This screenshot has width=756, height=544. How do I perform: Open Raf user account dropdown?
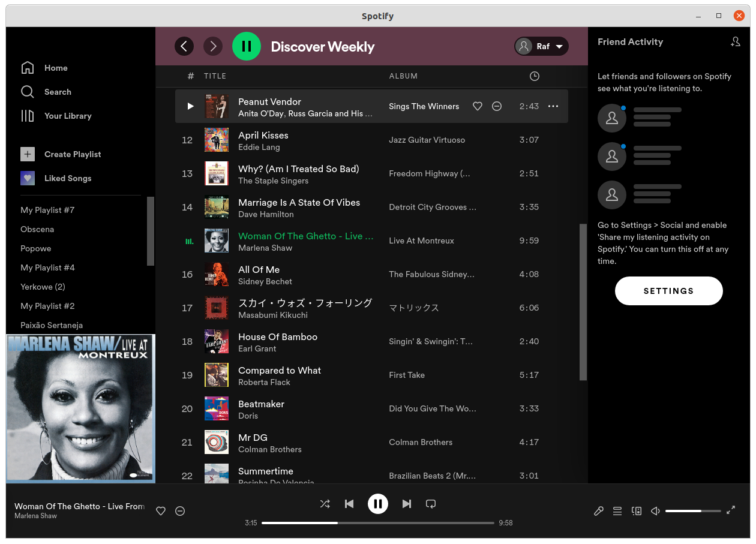click(541, 46)
